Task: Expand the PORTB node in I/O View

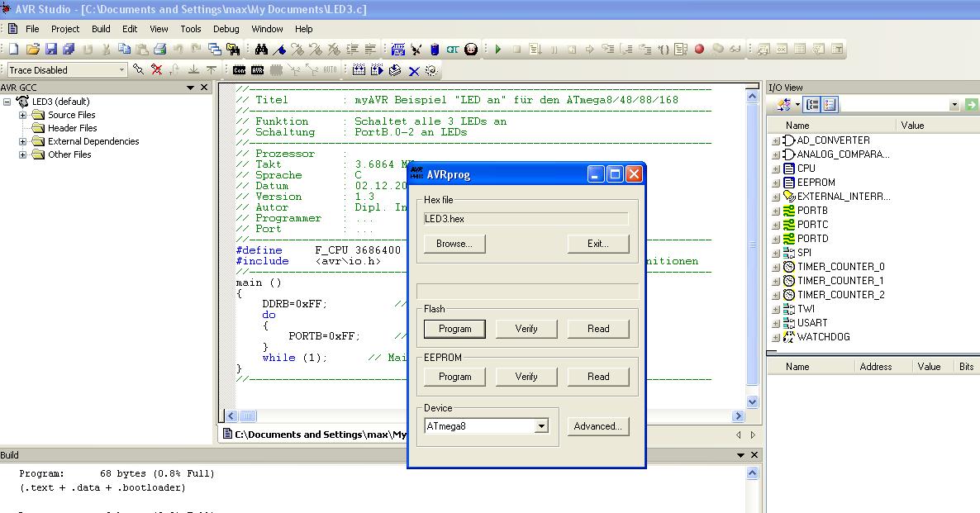Action: 776,211
